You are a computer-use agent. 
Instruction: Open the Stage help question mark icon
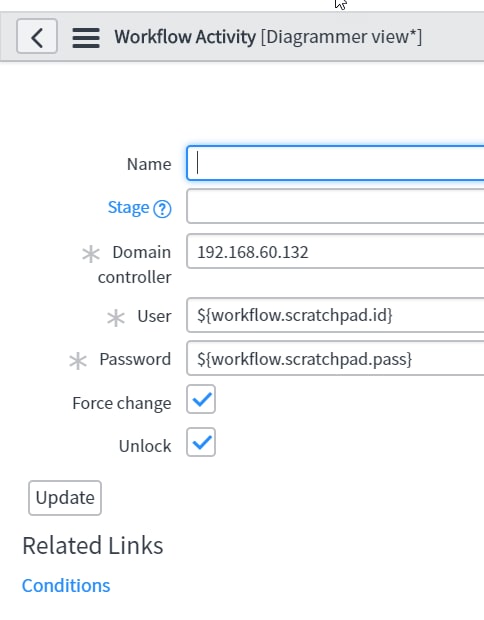[x=162, y=209]
